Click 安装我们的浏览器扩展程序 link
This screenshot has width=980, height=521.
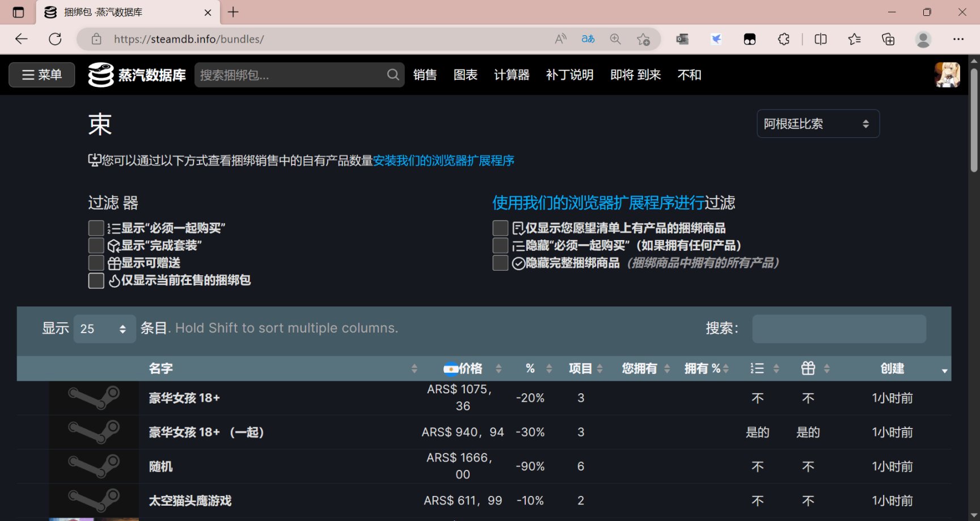point(443,161)
